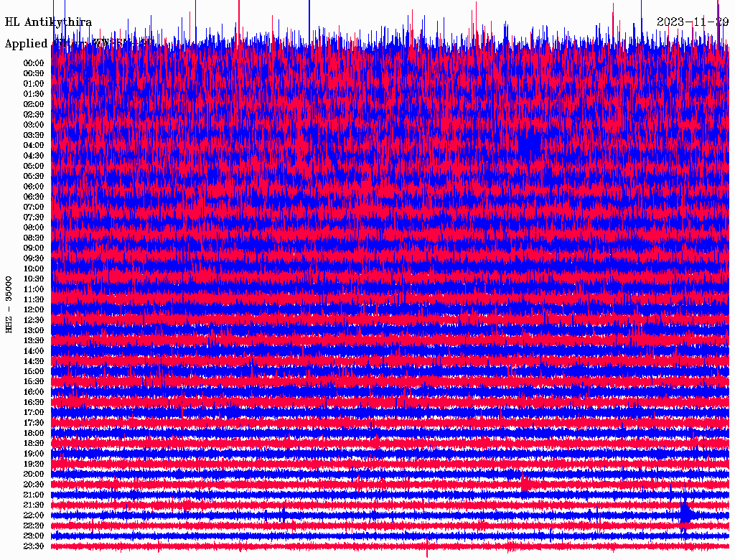Select the 16:30 time label

pyautogui.click(x=34, y=403)
